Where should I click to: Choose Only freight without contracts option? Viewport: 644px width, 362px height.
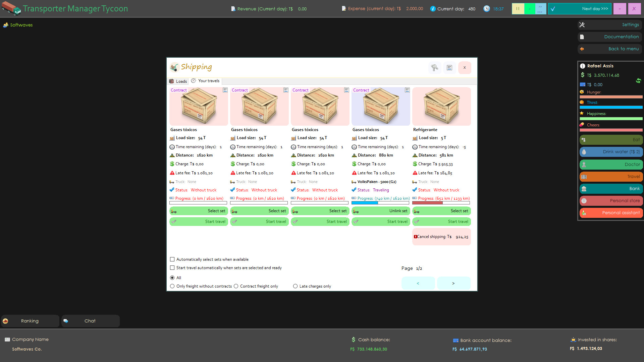[x=172, y=286]
